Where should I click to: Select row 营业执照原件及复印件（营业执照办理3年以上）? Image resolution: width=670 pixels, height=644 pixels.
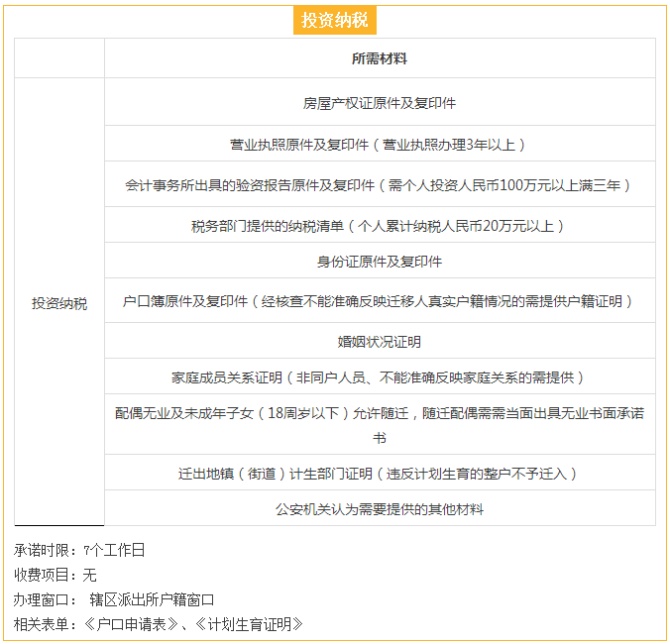click(380, 144)
